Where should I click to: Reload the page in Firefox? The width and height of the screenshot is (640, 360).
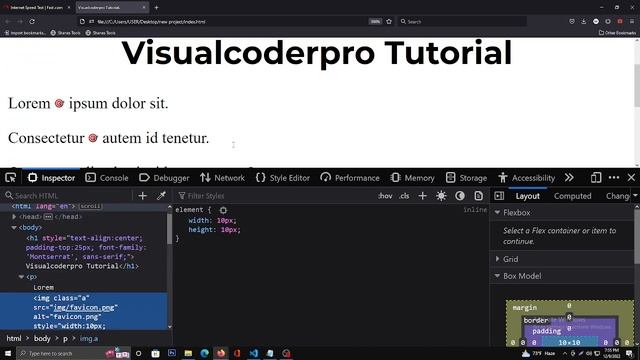[x=32, y=21]
